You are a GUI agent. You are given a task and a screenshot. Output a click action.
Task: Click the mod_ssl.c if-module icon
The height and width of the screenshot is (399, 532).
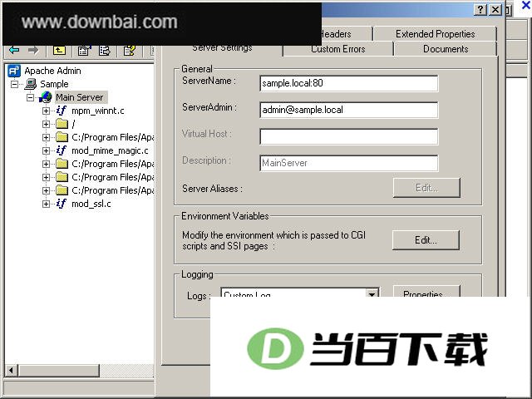61,204
